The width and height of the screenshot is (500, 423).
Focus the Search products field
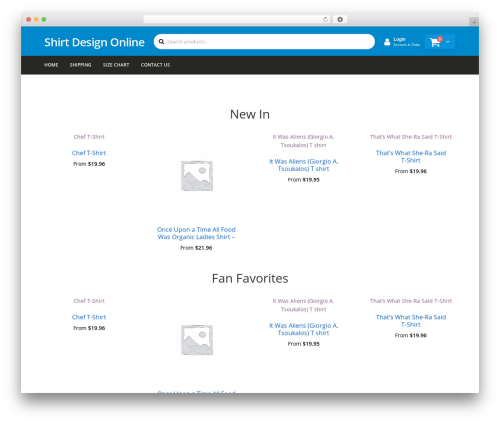pyautogui.click(x=264, y=42)
